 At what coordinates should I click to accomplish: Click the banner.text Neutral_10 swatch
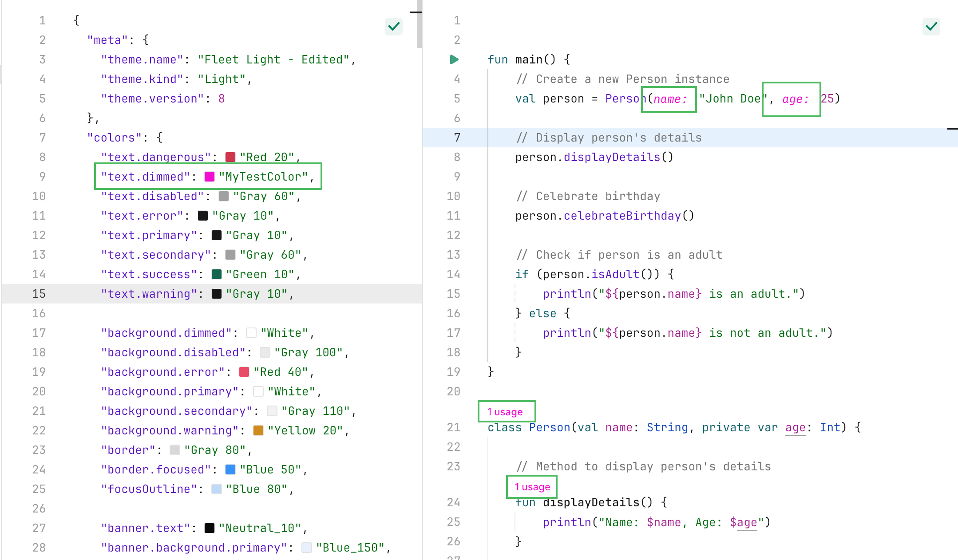[x=210, y=528]
